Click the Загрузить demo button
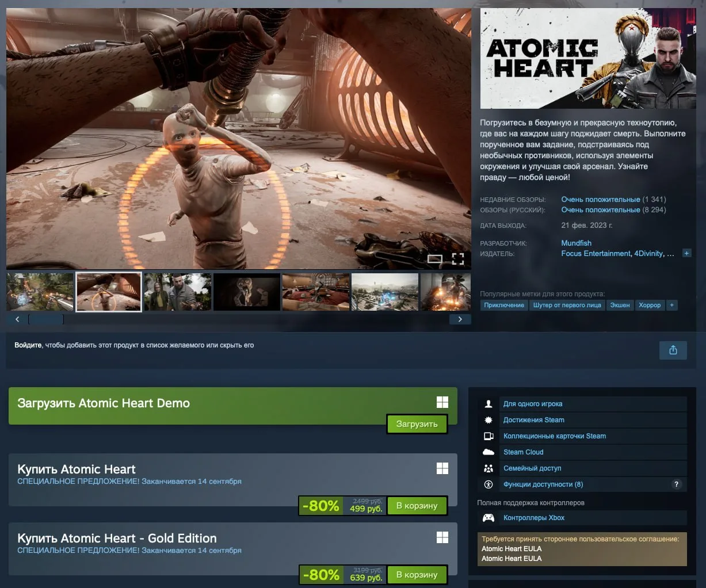The image size is (706, 588). [x=417, y=424]
